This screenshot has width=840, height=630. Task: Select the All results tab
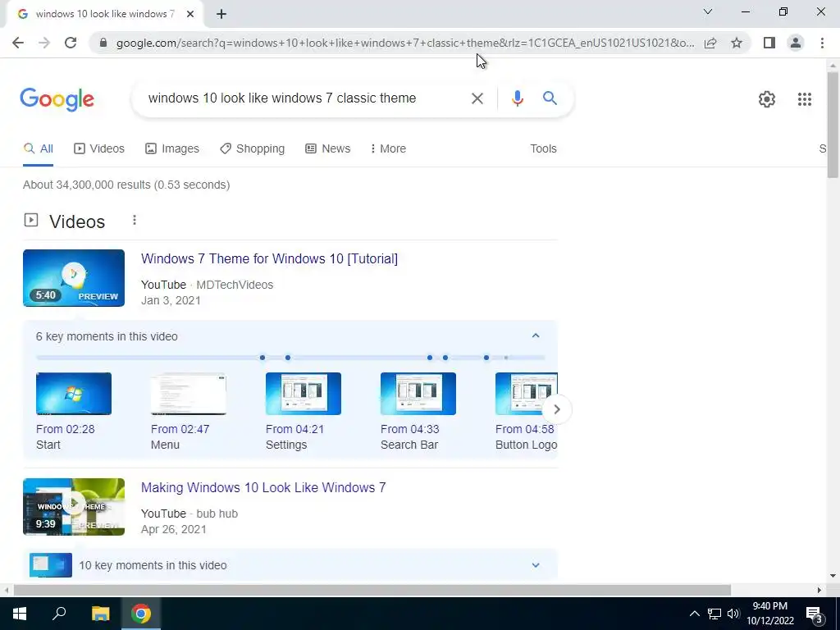pyautogui.click(x=38, y=149)
